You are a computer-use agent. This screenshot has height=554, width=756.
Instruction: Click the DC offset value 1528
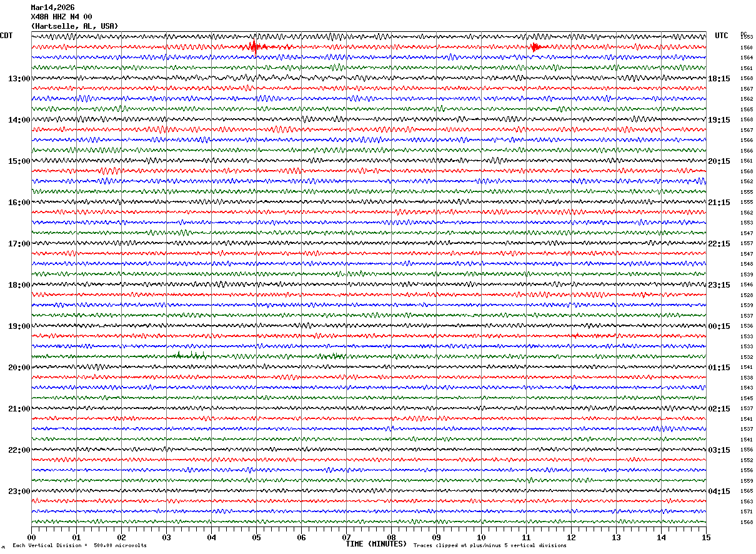[x=746, y=295]
